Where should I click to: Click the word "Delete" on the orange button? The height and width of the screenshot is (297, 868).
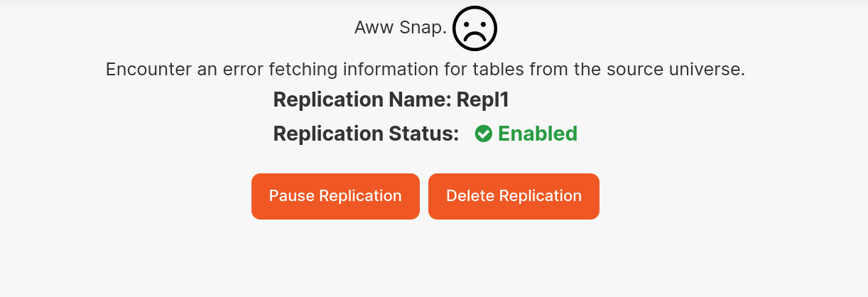(470, 196)
